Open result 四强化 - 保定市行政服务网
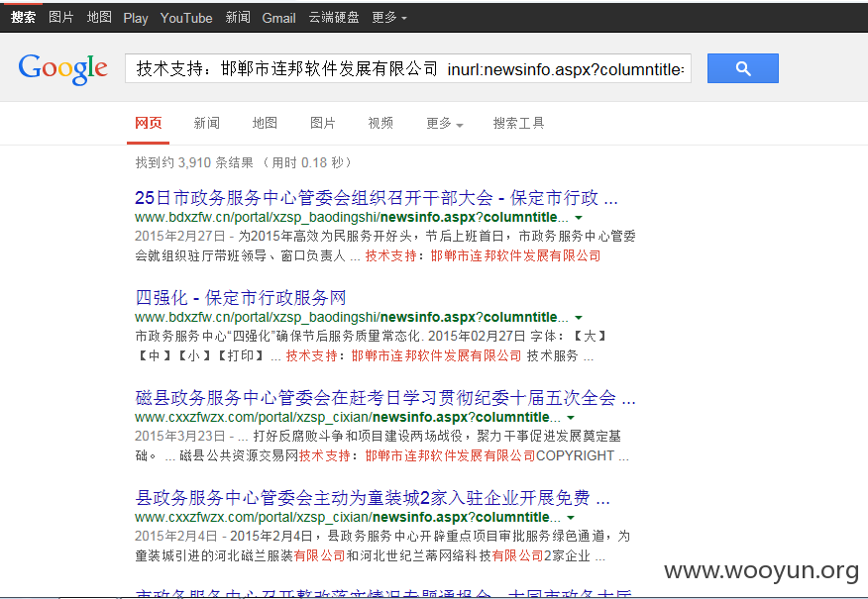The height and width of the screenshot is (599, 868). 241,298
